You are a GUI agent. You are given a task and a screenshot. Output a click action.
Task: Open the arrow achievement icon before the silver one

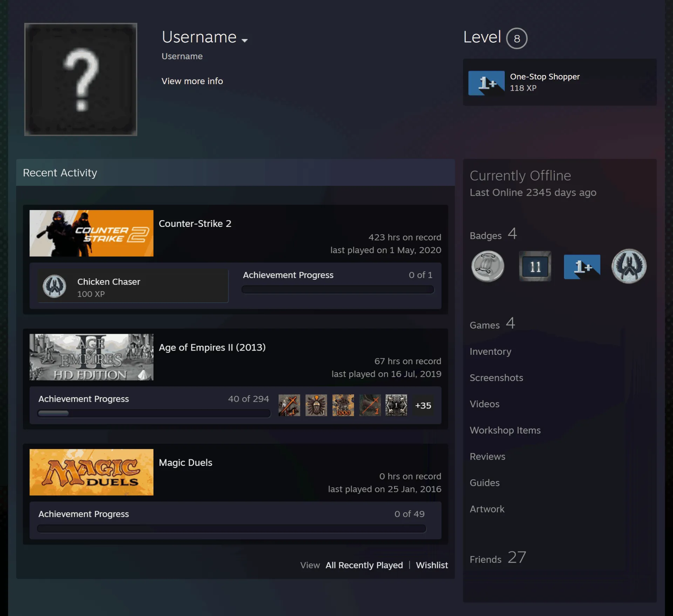370,405
